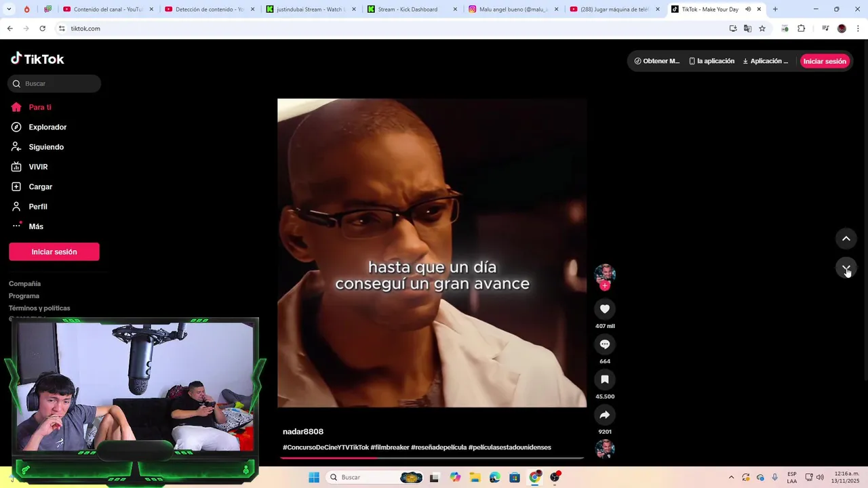Screen dimensions: 868x488
Task: Open the Windows Start menu
Action: pos(314,477)
